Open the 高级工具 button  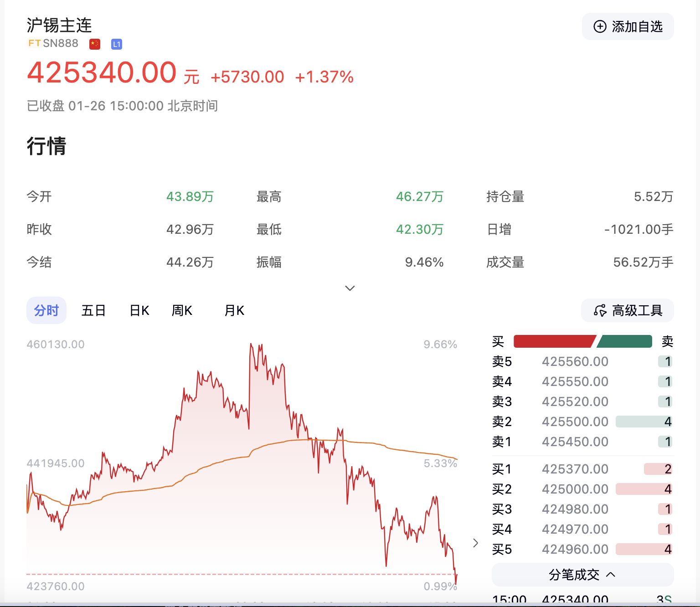[628, 311]
